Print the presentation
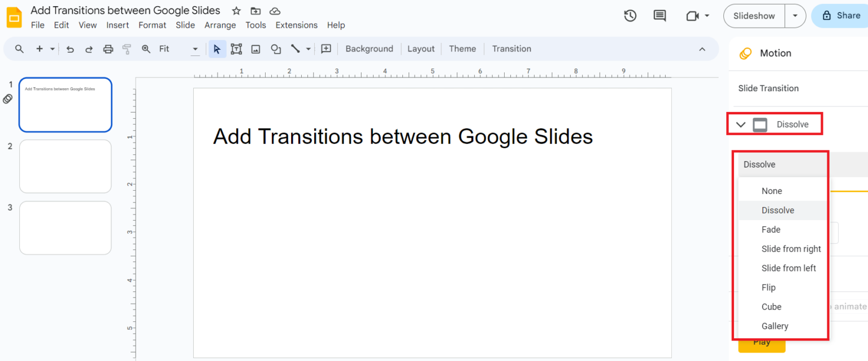 point(108,49)
